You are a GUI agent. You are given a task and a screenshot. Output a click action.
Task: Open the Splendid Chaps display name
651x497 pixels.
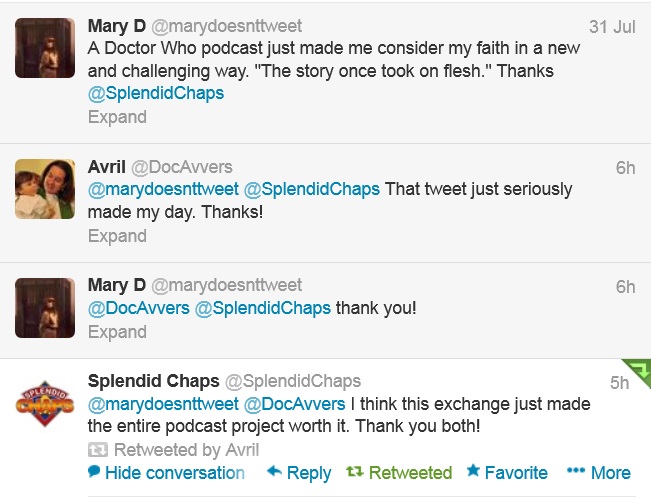click(152, 381)
